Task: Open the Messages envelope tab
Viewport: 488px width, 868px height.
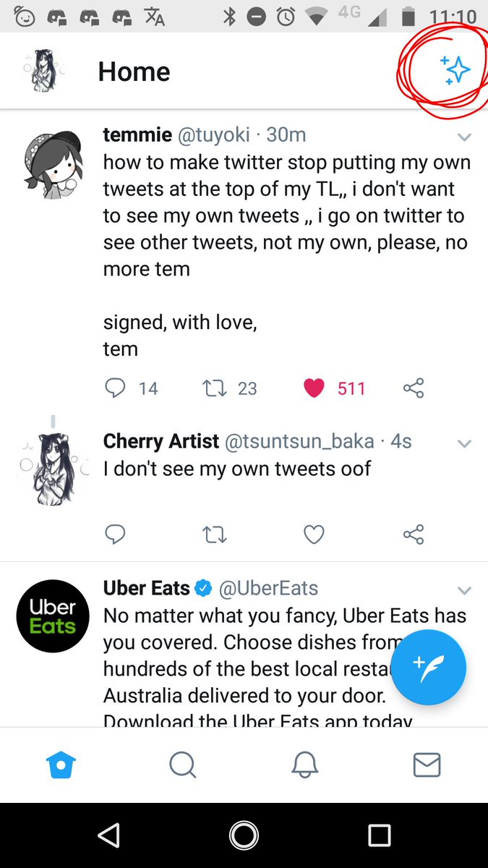Action: [427, 765]
